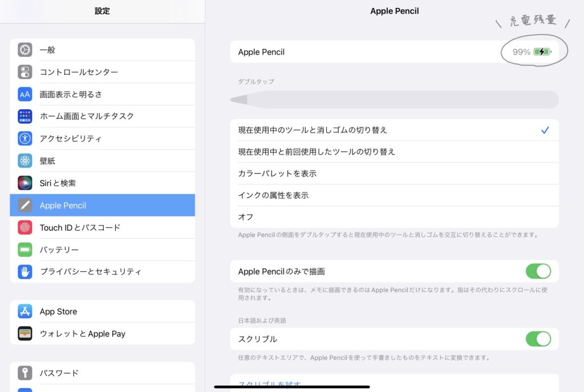The width and height of the screenshot is (584, 392).
Task: Toggle the Scribble (スクリブル) switch
Action: (538, 339)
